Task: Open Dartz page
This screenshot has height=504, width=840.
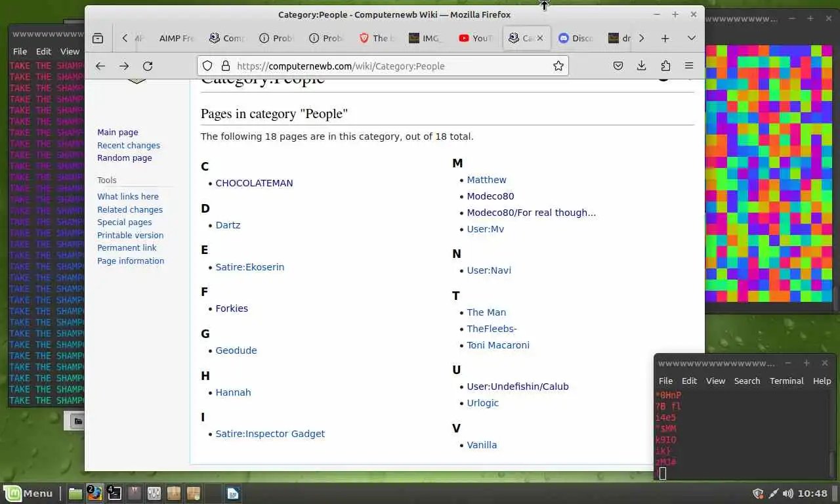Action: tap(228, 225)
